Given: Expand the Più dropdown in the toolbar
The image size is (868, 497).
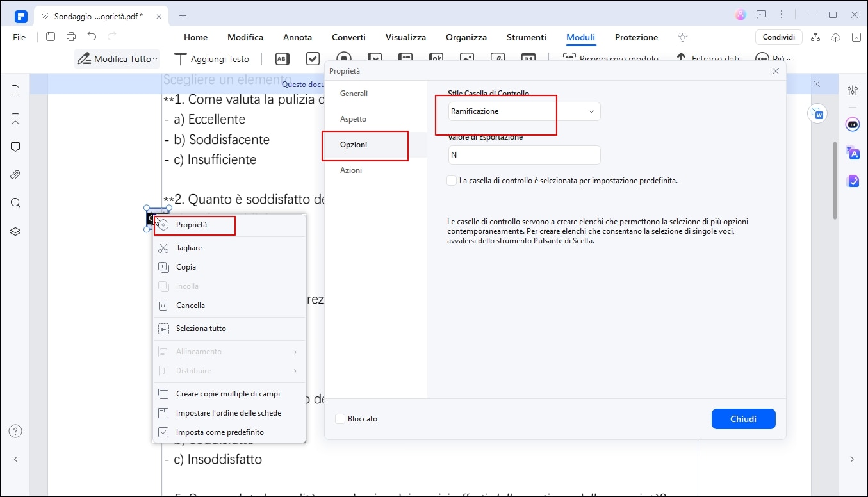Looking at the screenshot, I should [x=773, y=59].
